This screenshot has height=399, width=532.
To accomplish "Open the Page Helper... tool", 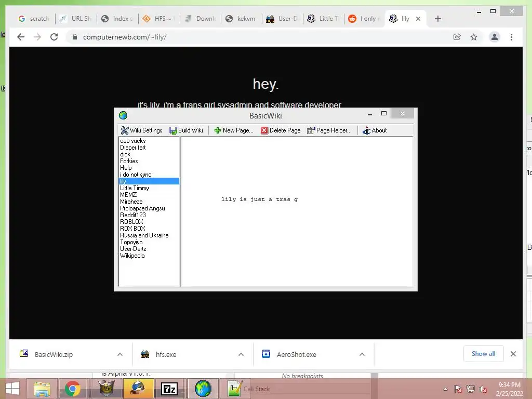I will coord(329,130).
